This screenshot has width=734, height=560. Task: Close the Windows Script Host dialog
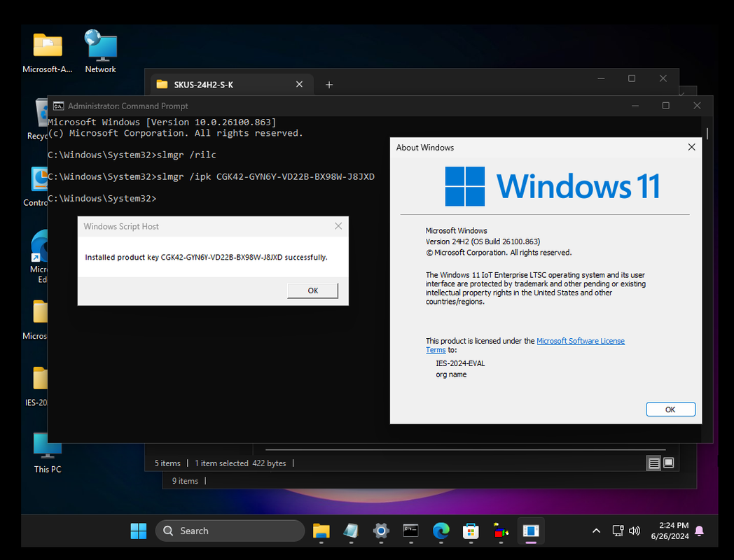(x=338, y=226)
